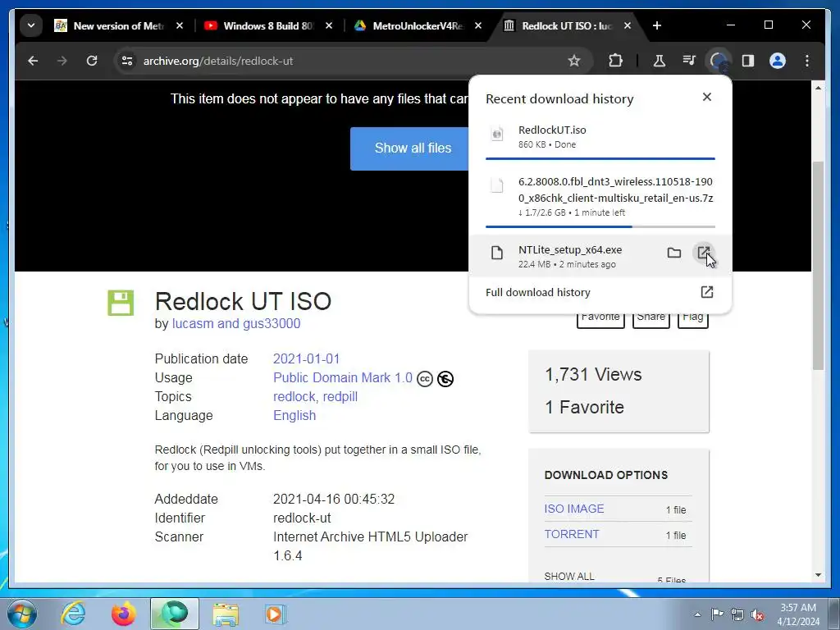This screenshot has height=630, width=840.
Task: Show hidden system tray icons
Action: [x=697, y=614]
